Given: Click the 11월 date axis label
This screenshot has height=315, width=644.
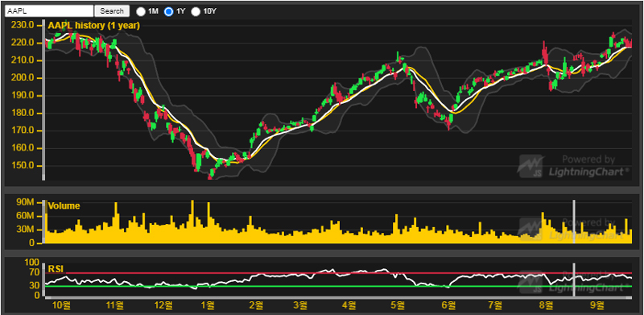Looking at the screenshot, I should [x=115, y=305].
